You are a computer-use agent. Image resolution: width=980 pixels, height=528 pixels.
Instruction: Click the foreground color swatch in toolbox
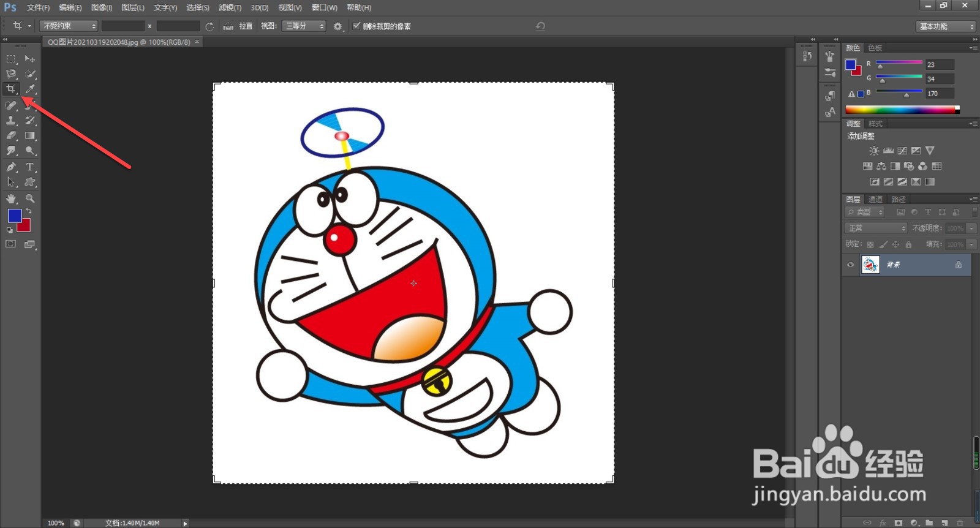[x=13, y=215]
